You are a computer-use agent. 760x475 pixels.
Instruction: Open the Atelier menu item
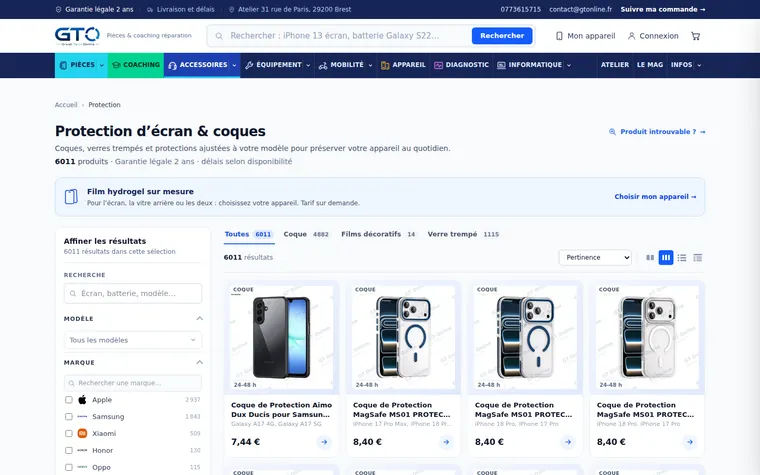click(615, 65)
